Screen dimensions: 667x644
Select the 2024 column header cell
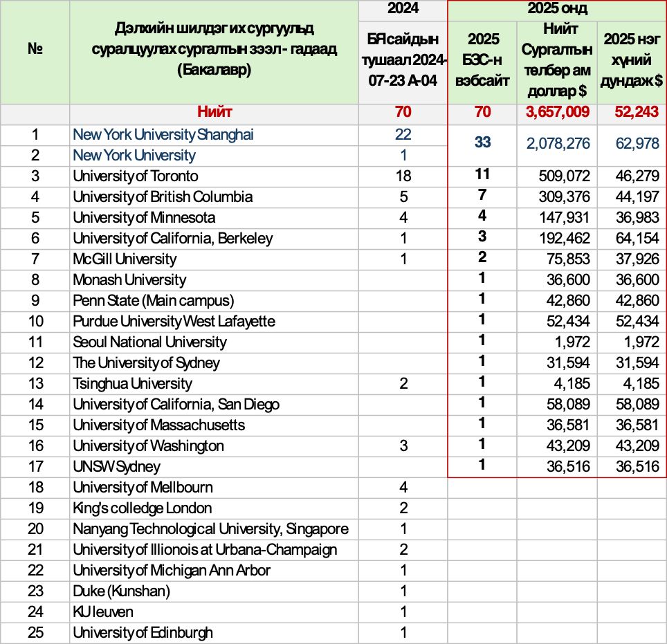tap(403, 10)
